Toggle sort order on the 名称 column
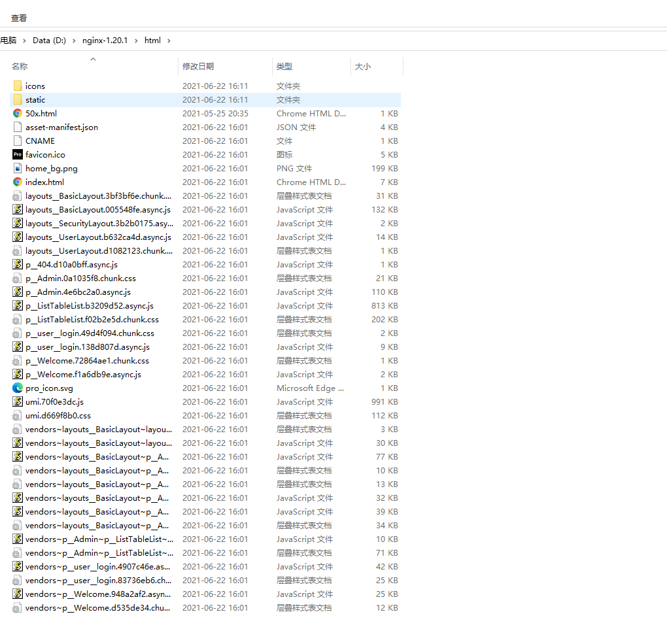The image size is (667, 644). pyautogui.click(x=19, y=66)
